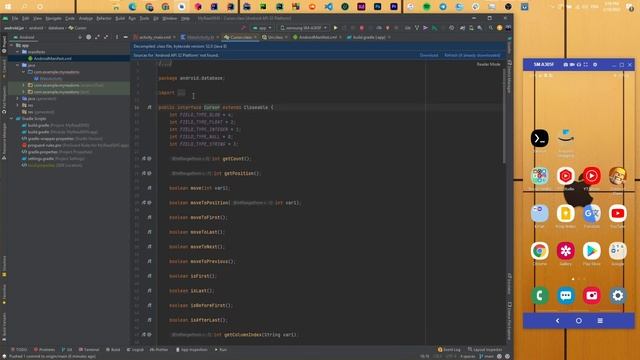This screenshot has width=640, height=360.
Task: Collapse the java folder in Project tree
Action: point(18,65)
